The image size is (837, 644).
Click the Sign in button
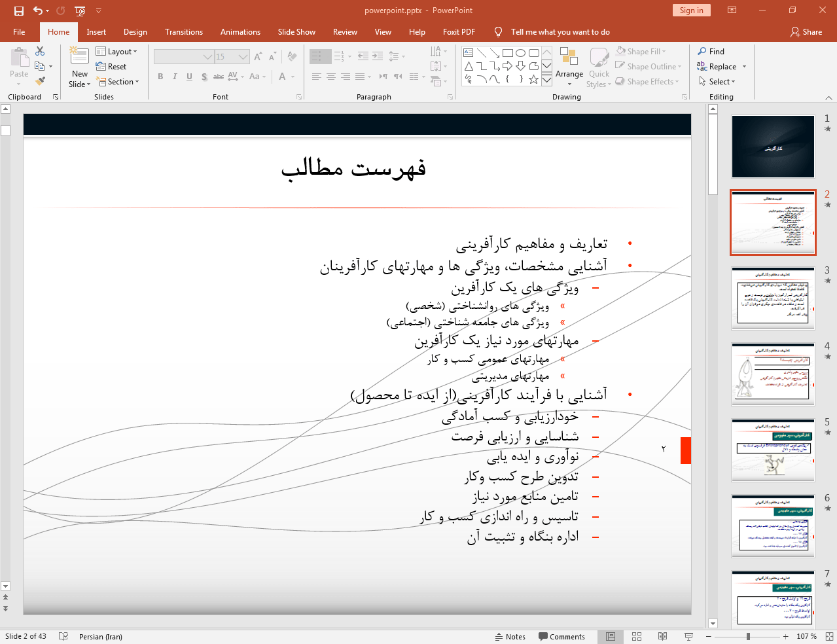691,10
